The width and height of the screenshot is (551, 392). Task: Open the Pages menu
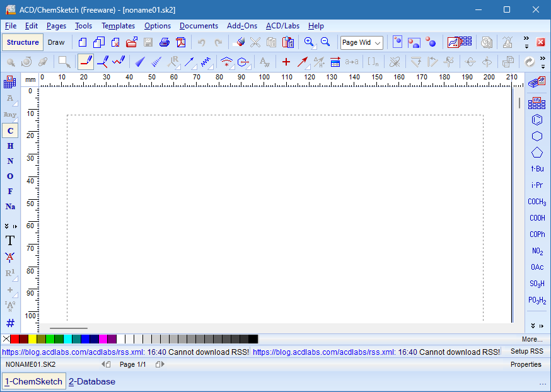pyautogui.click(x=56, y=26)
